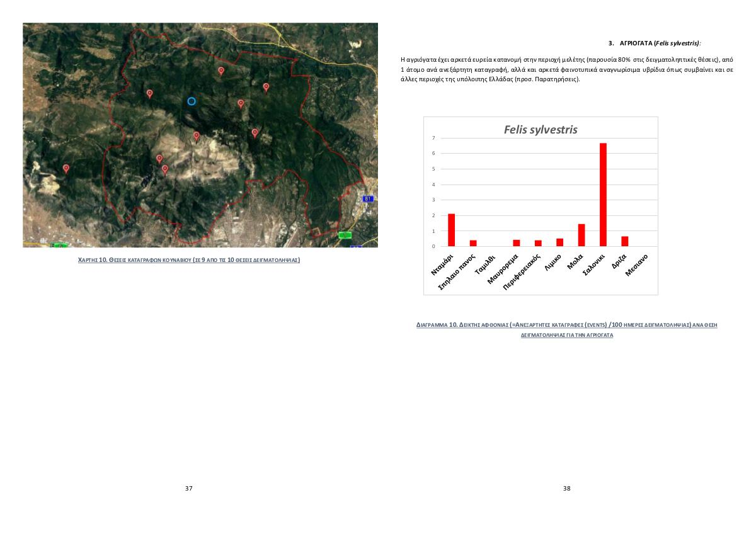Click the axis label "Μεσιανο"

[636, 266]
